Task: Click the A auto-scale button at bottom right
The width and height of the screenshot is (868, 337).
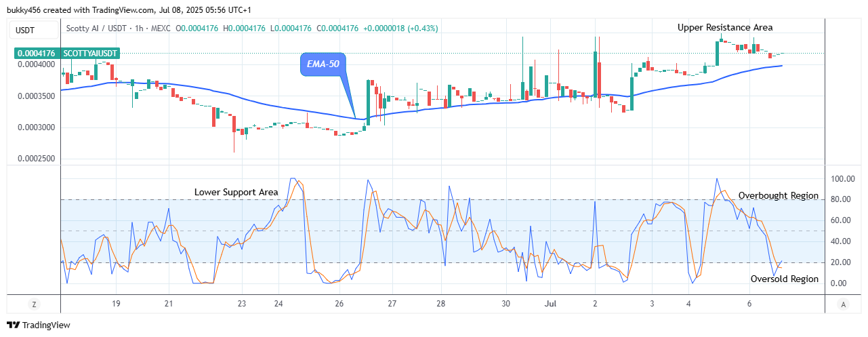Action: (842, 304)
